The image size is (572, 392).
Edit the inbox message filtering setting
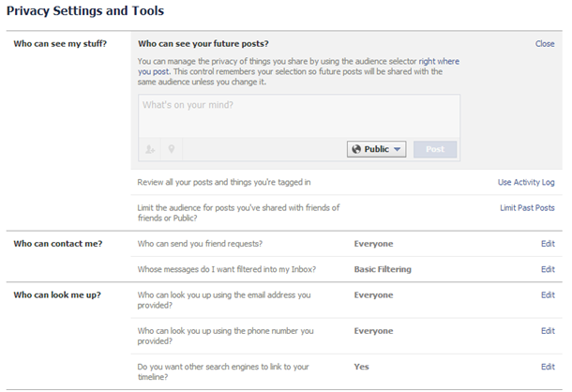tap(548, 269)
